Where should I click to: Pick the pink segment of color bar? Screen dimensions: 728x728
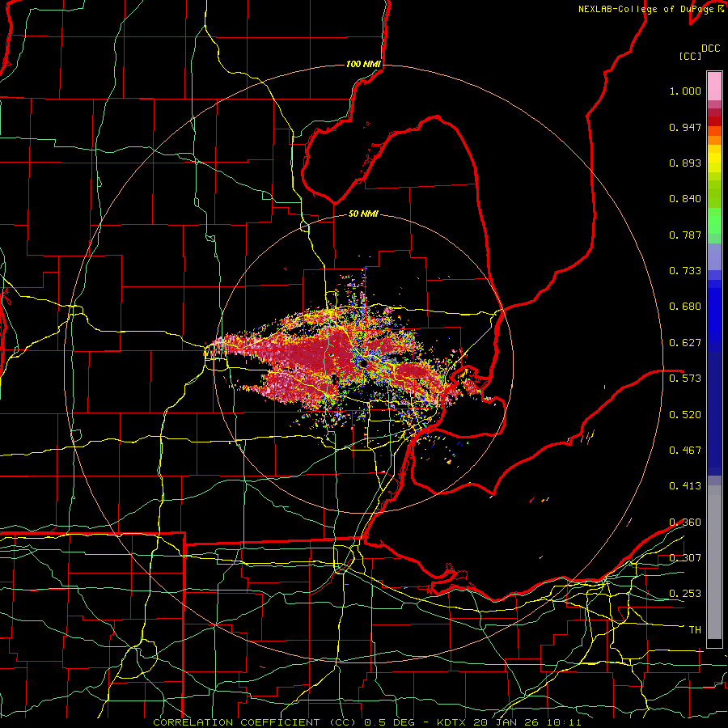pos(714,87)
